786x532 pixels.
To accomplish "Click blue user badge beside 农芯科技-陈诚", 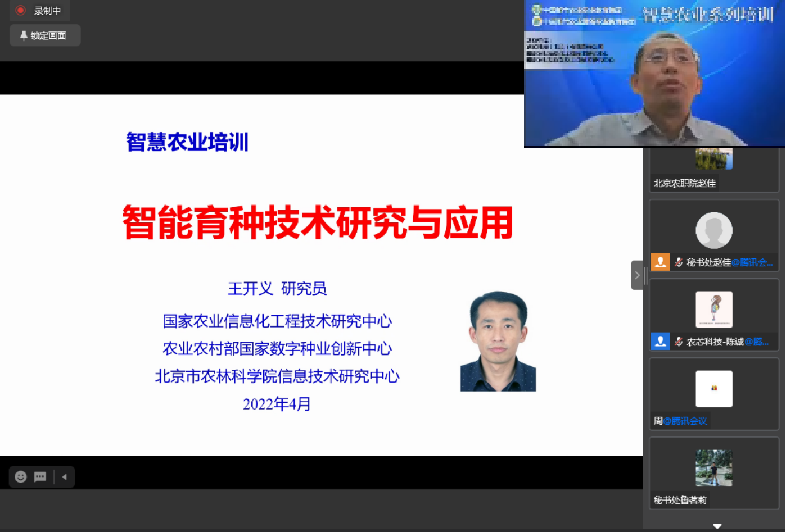I will pyautogui.click(x=660, y=342).
